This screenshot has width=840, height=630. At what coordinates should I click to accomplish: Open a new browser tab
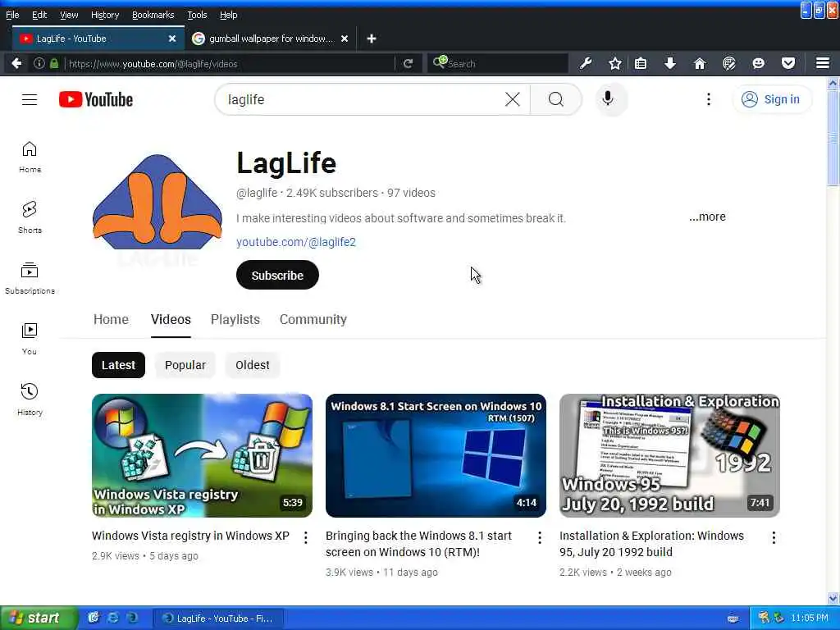tap(372, 39)
